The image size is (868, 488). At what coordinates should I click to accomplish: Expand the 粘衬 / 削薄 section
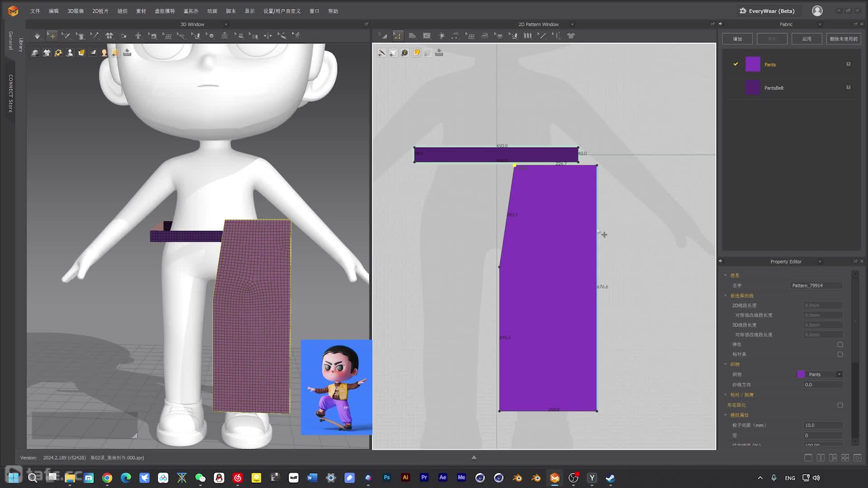point(726,395)
